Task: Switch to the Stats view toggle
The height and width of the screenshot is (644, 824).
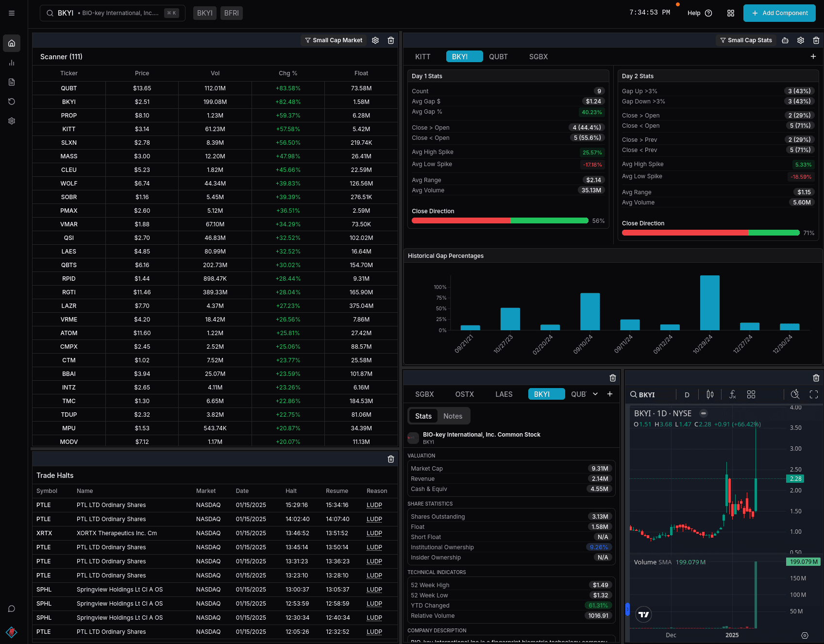Action: (x=423, y=416)
